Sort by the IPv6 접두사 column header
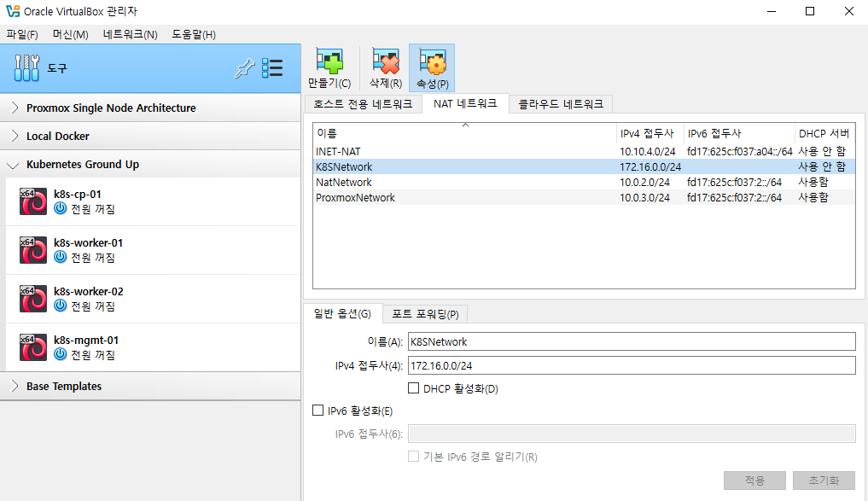The height and width of the screenshot is (501, 868). 739,133
